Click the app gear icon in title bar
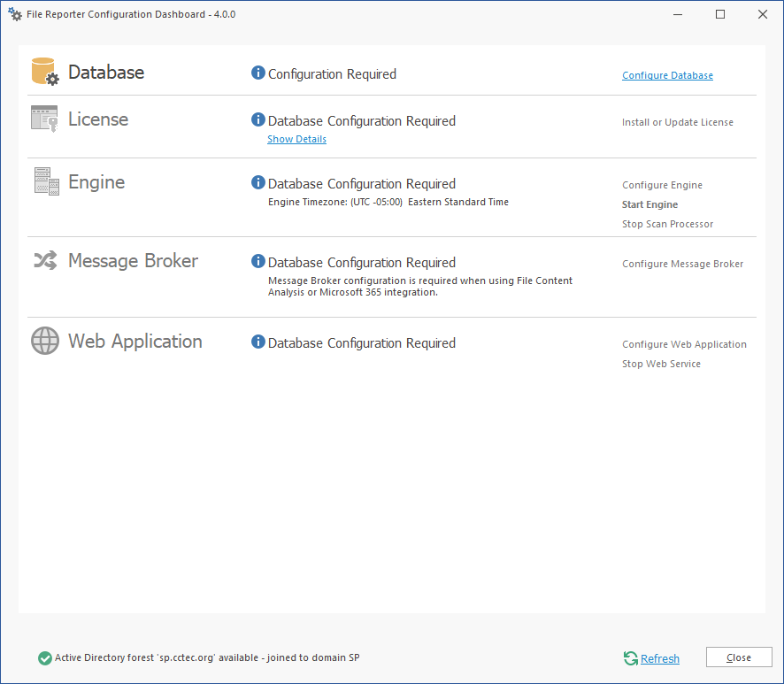784x684 pixels. (15, 14)
